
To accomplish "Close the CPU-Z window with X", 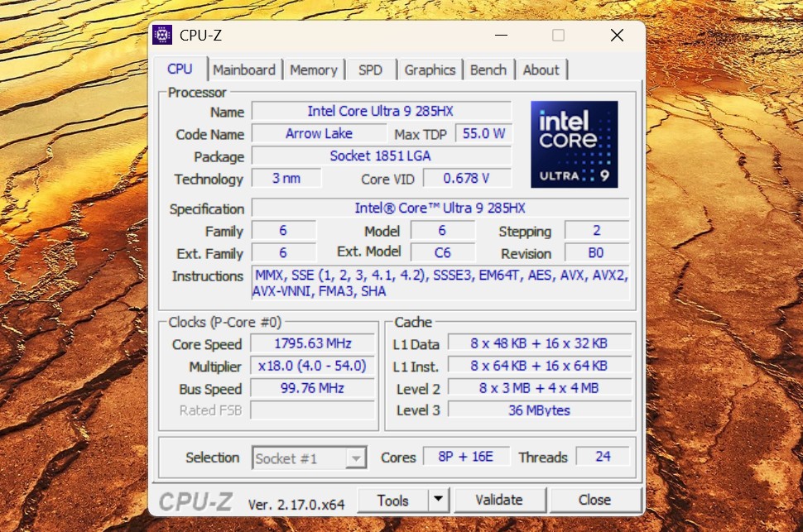I will [617, 36].
